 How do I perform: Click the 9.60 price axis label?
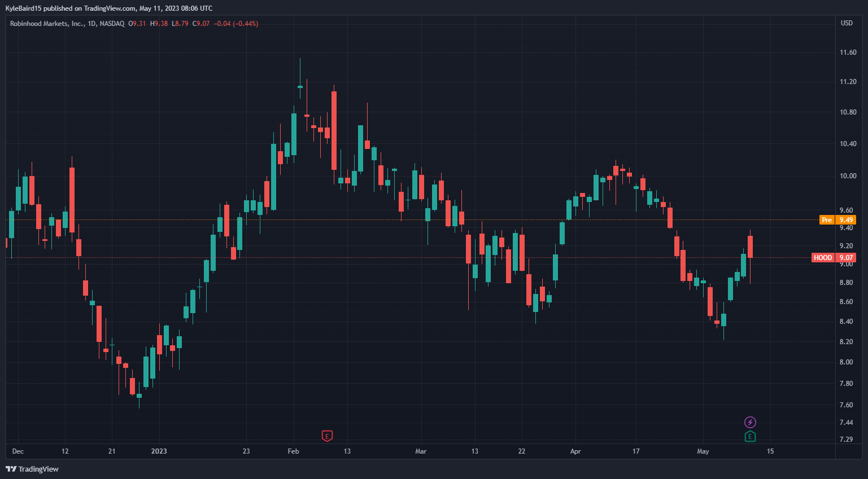(x=847, y=210)
